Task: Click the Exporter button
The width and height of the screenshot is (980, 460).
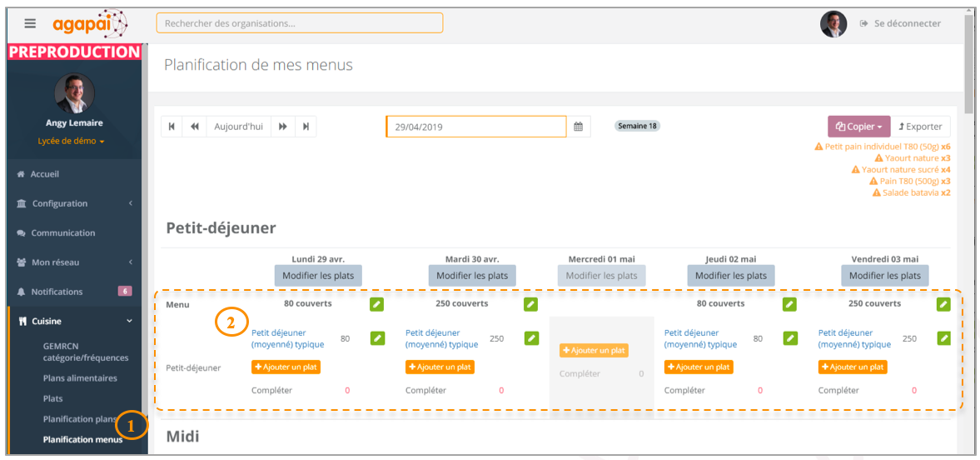Action: coord(920,127)
